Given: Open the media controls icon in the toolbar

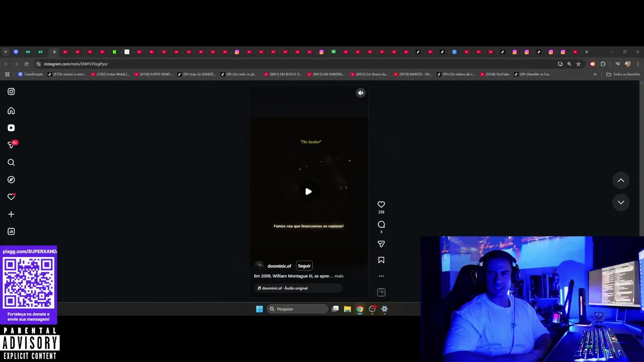Looking at the screenshot, I should (x=617, y=64).
